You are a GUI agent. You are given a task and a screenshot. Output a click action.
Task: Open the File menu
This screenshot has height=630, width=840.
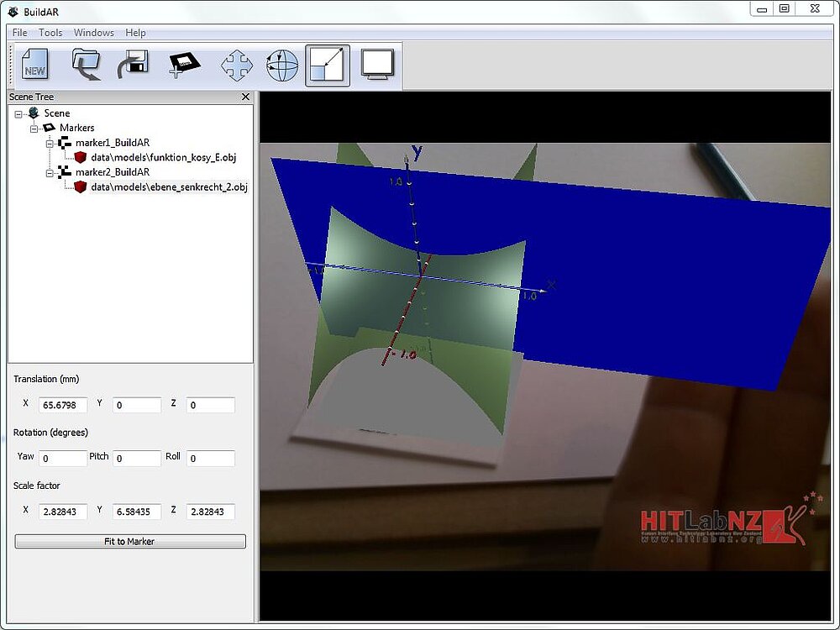pos(19,33)
